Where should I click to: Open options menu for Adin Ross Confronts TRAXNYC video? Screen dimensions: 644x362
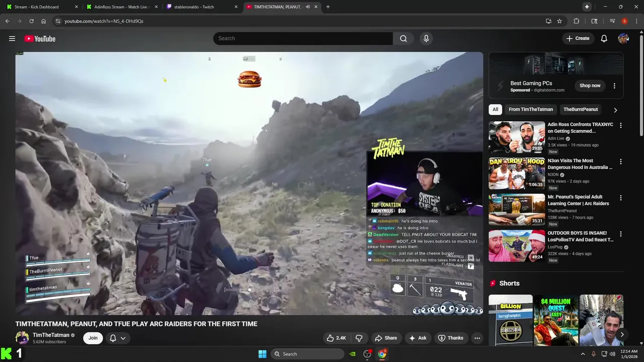tap(620, 126)
